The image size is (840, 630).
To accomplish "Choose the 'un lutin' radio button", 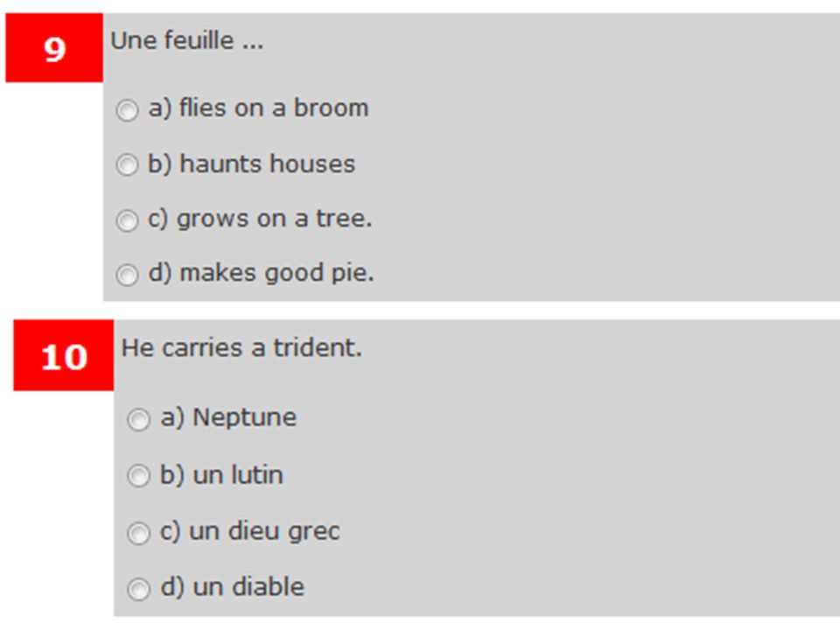I will pos(138,476).
